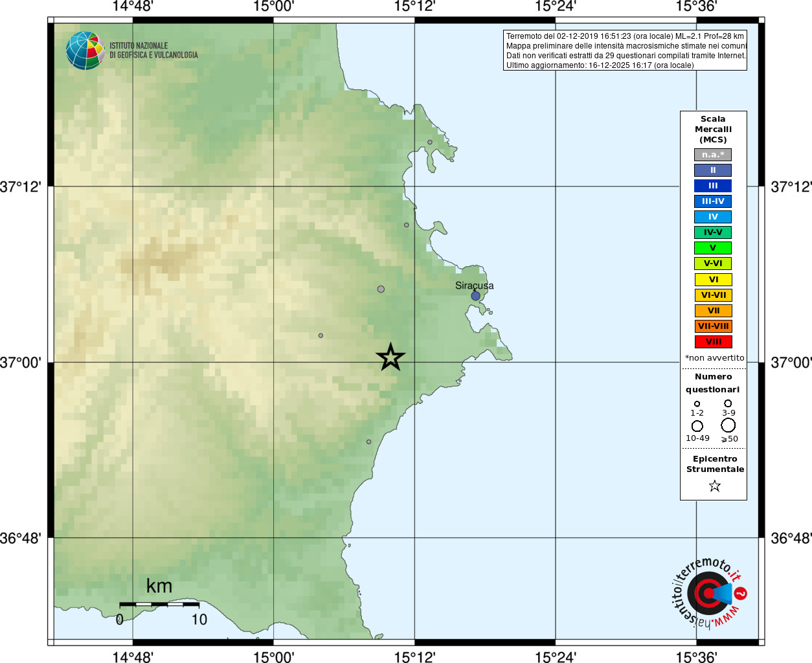Image resolution: width=812 pixels, height=663 pixels.
Task: Click the scale bar '10' label
Action: pyautogui.click(x=199, y=620)
